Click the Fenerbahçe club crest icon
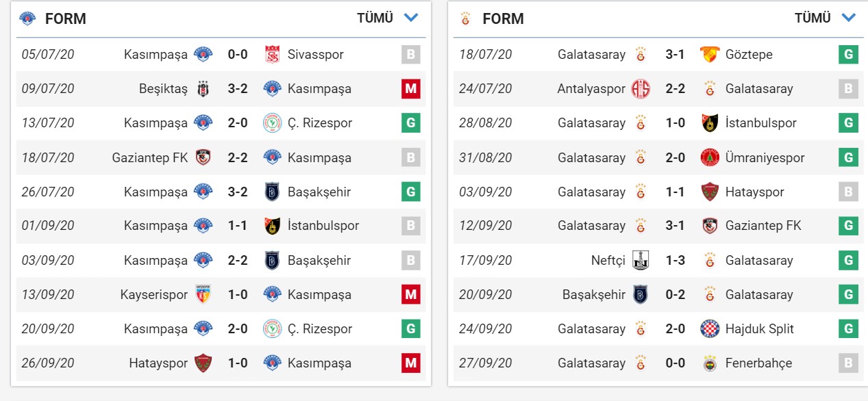The height and width of the screenshot is (401, 868). coord(710,363)
